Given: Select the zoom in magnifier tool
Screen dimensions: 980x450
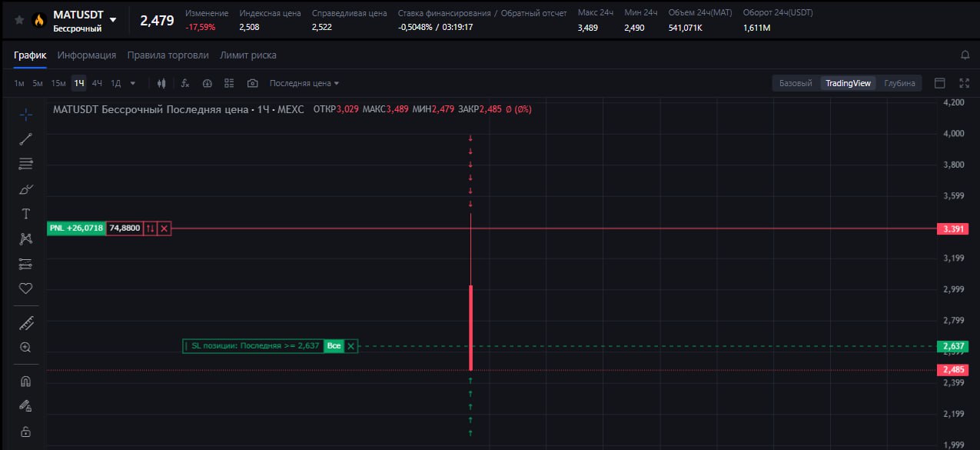Looking at the screenshot, I should click(25, 348).
